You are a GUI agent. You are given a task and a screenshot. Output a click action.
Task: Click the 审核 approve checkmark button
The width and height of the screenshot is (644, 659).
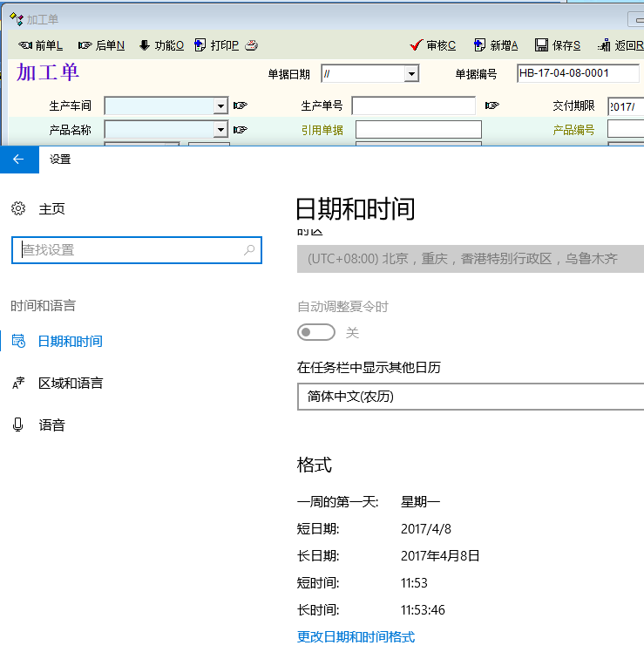(433, 45)
